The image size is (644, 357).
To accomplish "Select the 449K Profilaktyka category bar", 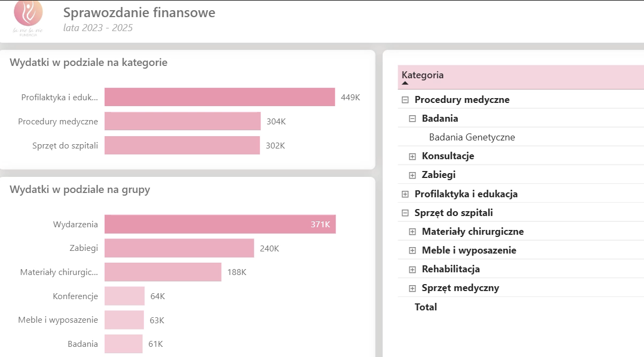I will [219, 97].
